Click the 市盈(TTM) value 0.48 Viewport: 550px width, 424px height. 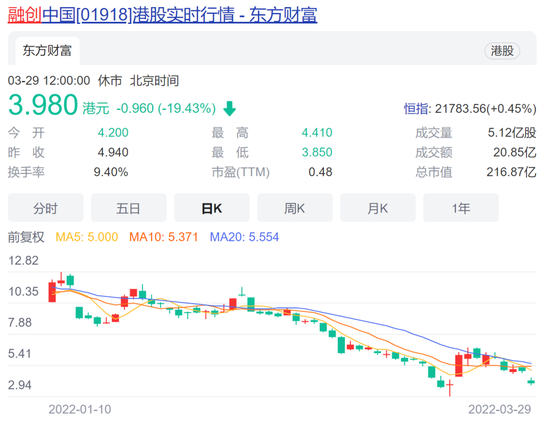coord(320,172)
